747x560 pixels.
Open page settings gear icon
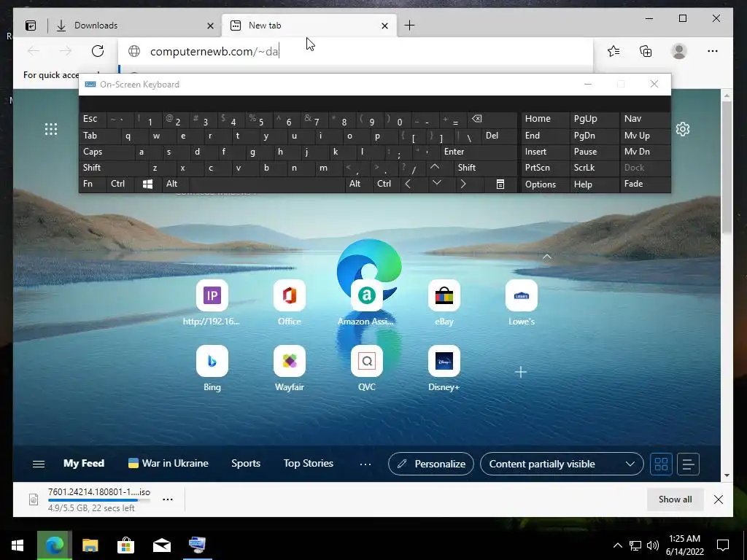pos(683,129)
